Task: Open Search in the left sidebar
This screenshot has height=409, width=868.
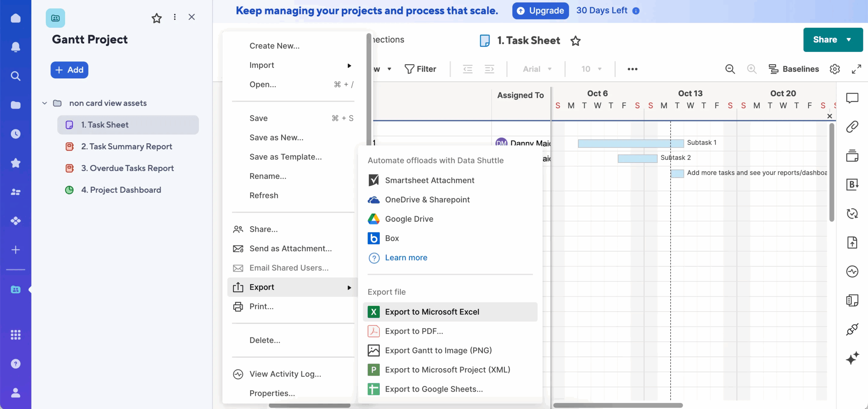Action: [16, 76]
